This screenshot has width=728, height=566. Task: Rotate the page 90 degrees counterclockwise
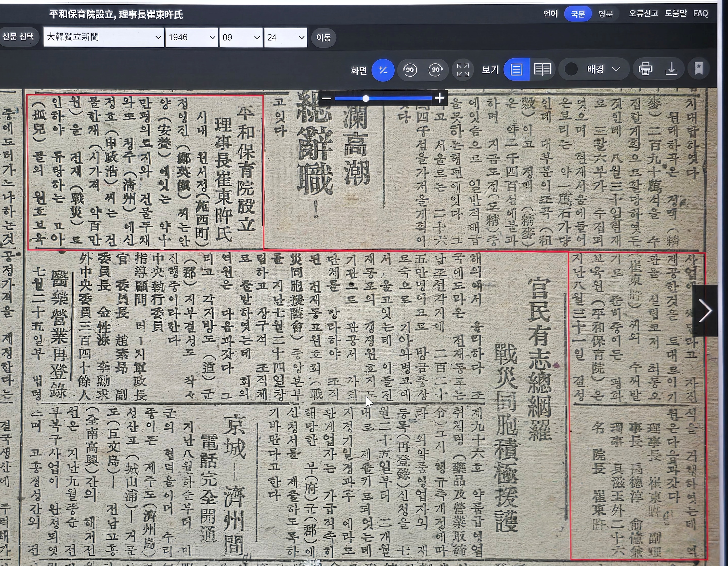point(410,70)
